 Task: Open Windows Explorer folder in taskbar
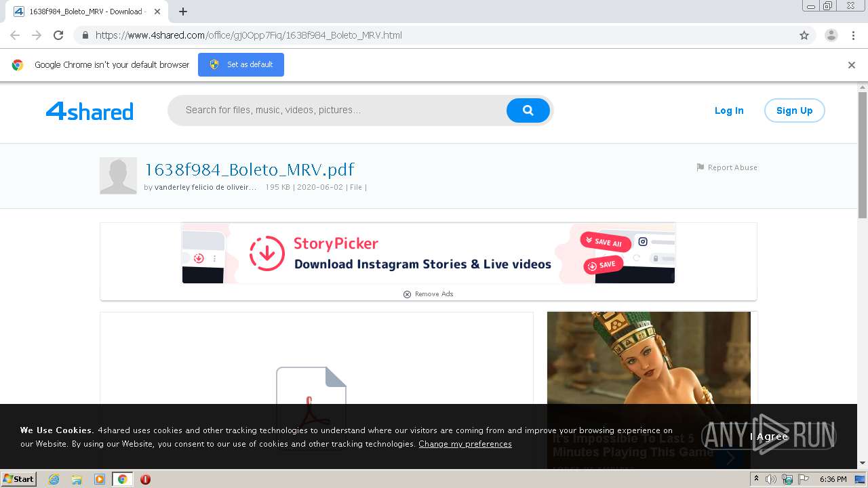tap(77, 479)
